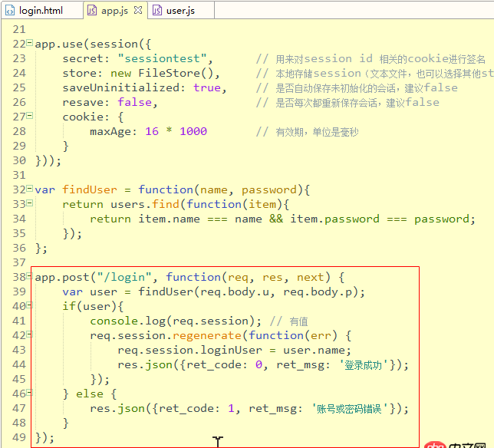
Task: Click the 有效期 comment on line 28
Action: 307,132
